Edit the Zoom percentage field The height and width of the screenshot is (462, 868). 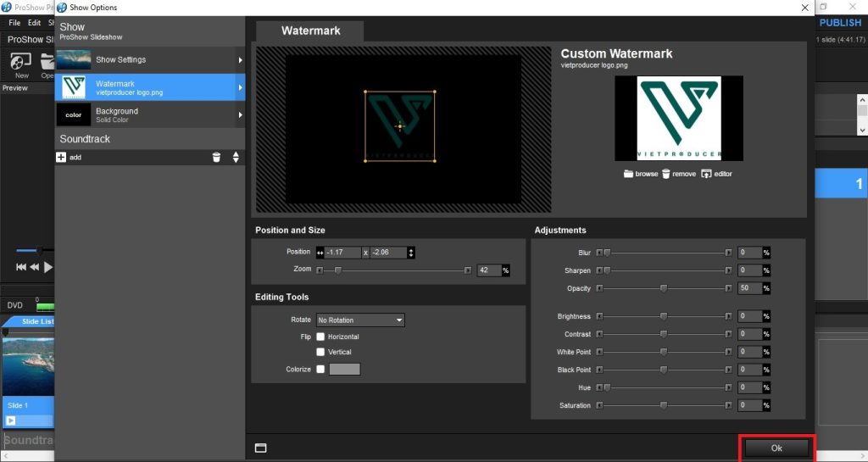pyautogui.click(x=489, y=270)
